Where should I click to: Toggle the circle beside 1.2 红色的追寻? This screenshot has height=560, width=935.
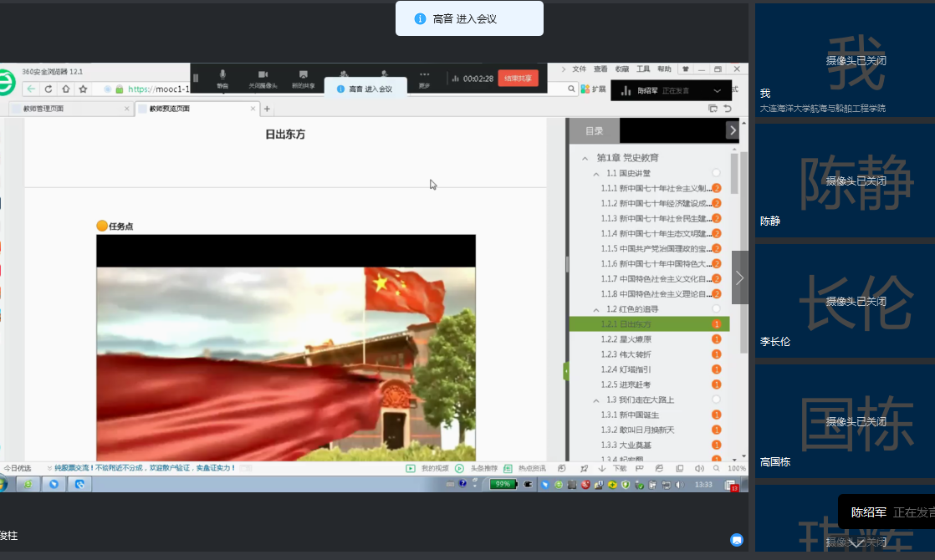point(716,309)
